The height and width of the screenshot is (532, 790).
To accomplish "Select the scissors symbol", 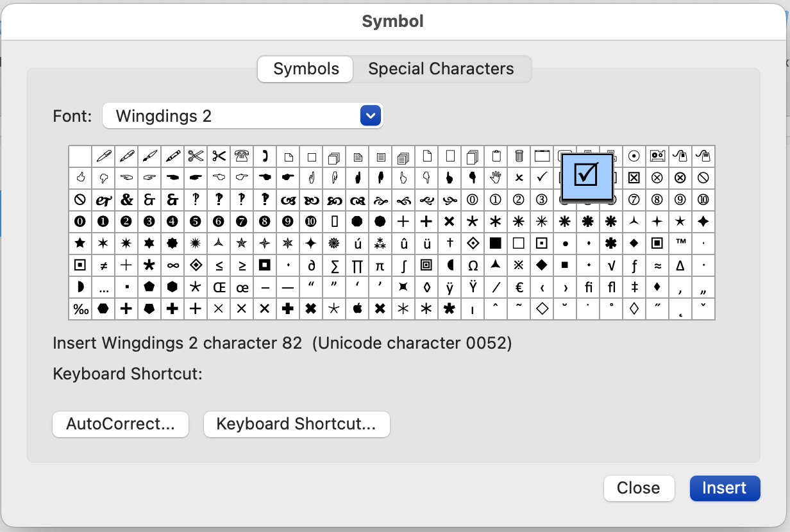I will point(196,156).
